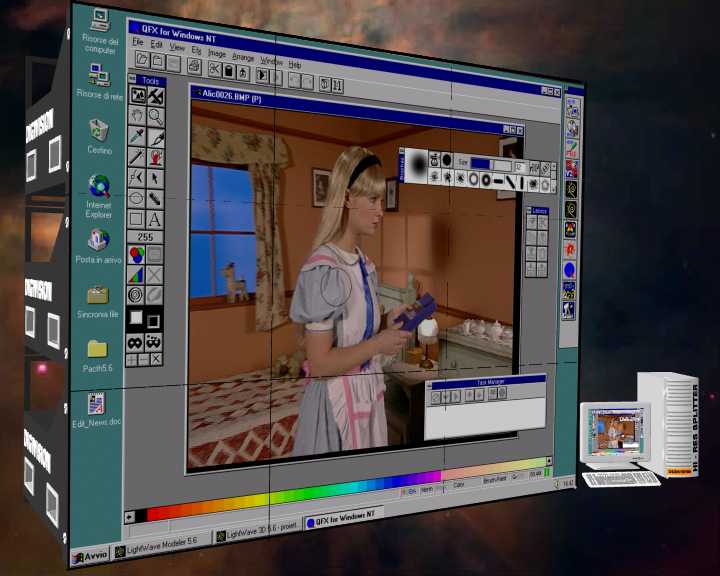Screen dimensions: 720x576
Task: Select the image picture tool in Tools palette
Action: 137,95
